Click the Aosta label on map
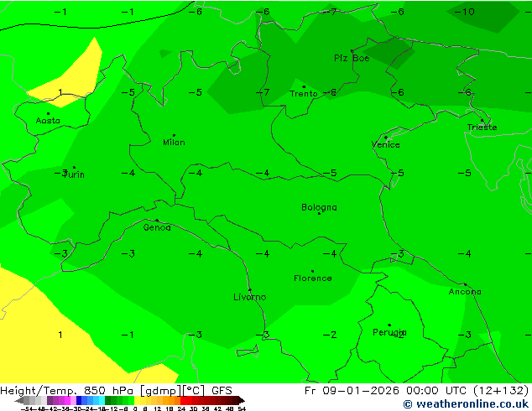Image resolution: width=532 pixels, height=411 pixels. pyautogui.click(x=48, y=121)
